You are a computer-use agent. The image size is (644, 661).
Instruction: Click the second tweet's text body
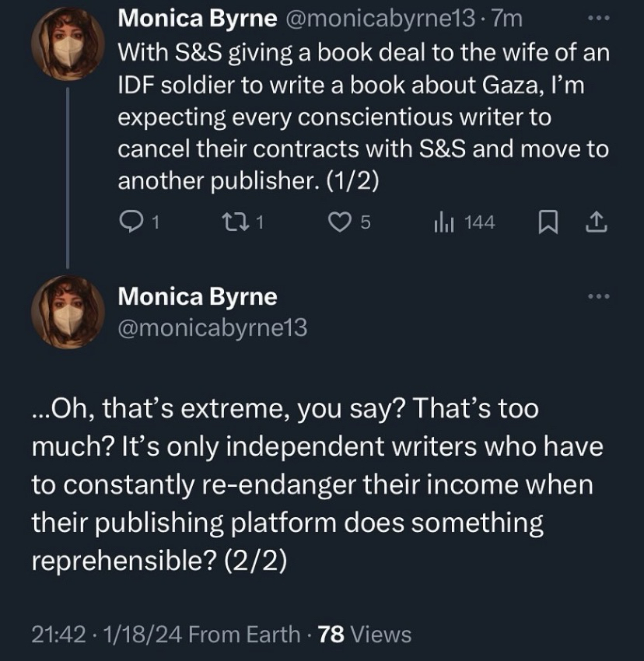(311, 484)
